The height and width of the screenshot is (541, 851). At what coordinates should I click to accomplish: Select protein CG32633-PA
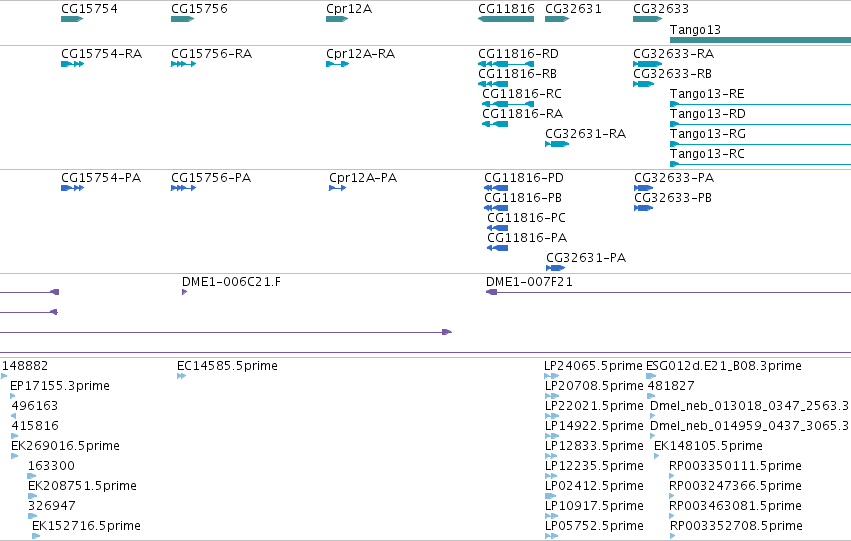coord(644,188)
